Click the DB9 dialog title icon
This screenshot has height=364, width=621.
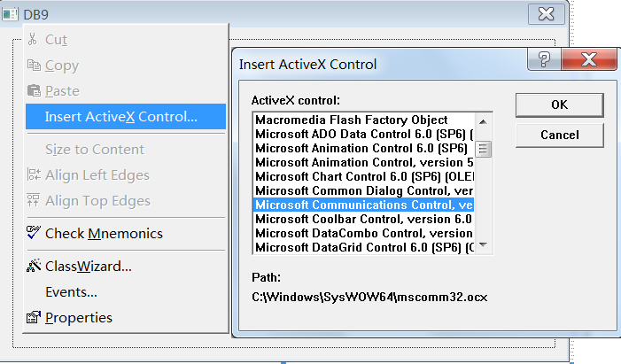tap(10, 14)
